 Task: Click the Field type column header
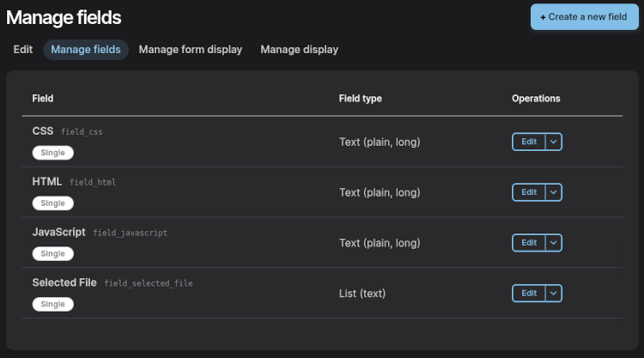coord(361,99)
